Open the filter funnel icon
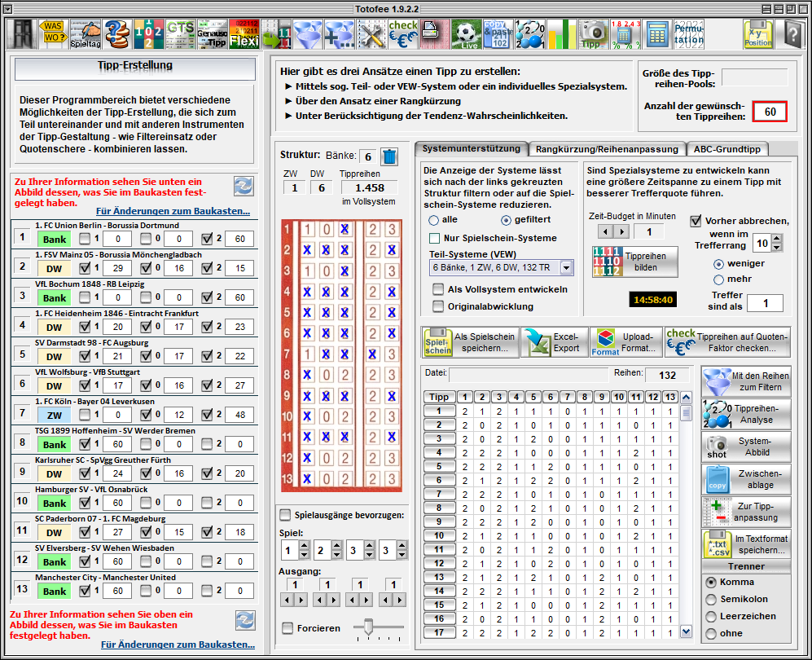Image resolution: width=812 pixels, height=660 pixels. (x=308, y=34)
